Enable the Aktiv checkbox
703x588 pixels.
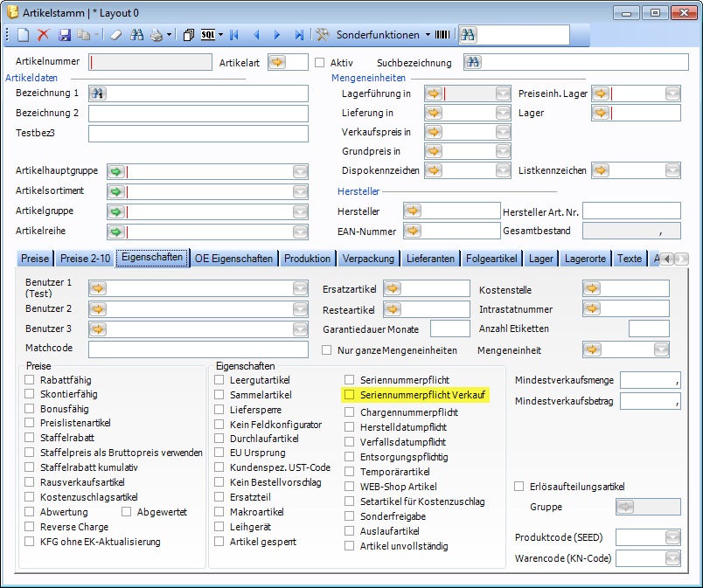[320, 63]
